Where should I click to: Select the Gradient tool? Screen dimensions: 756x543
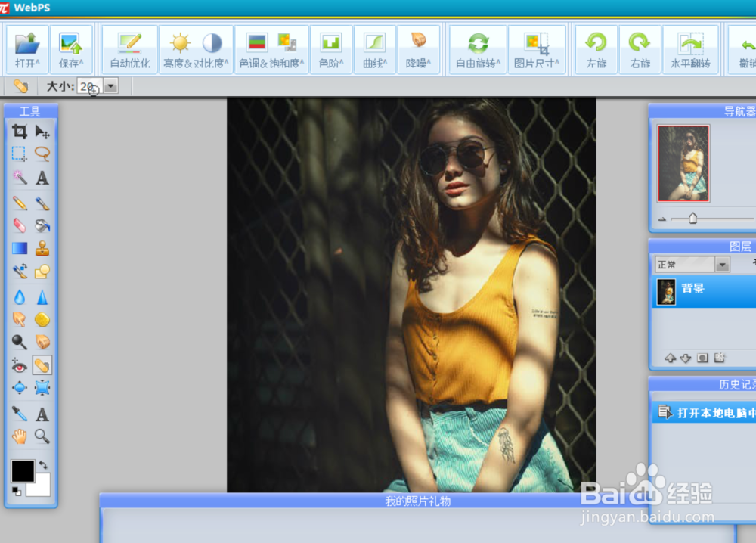[x=20, y=248]
